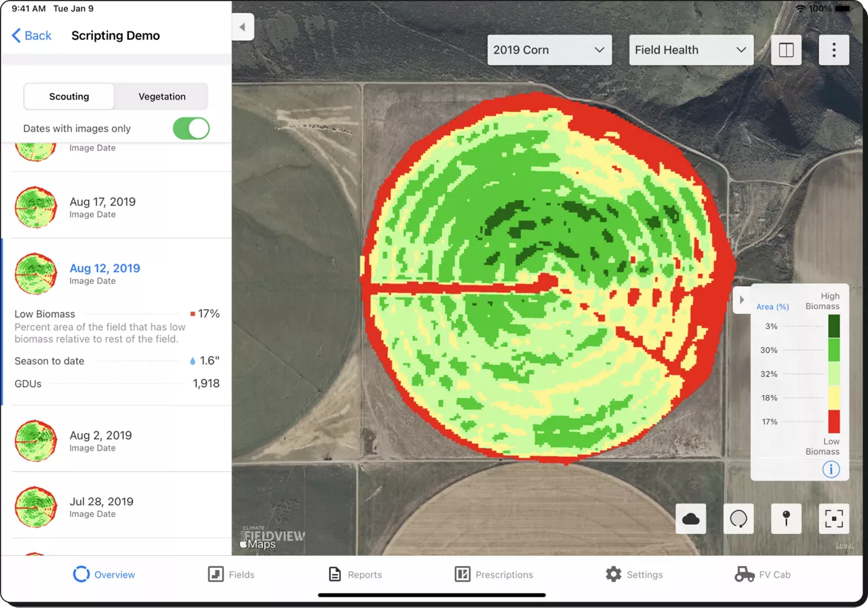Image resolution: width=868 pixels, height=608 pixels.
Task: Open the Fields tab
Action: (231, 575)
